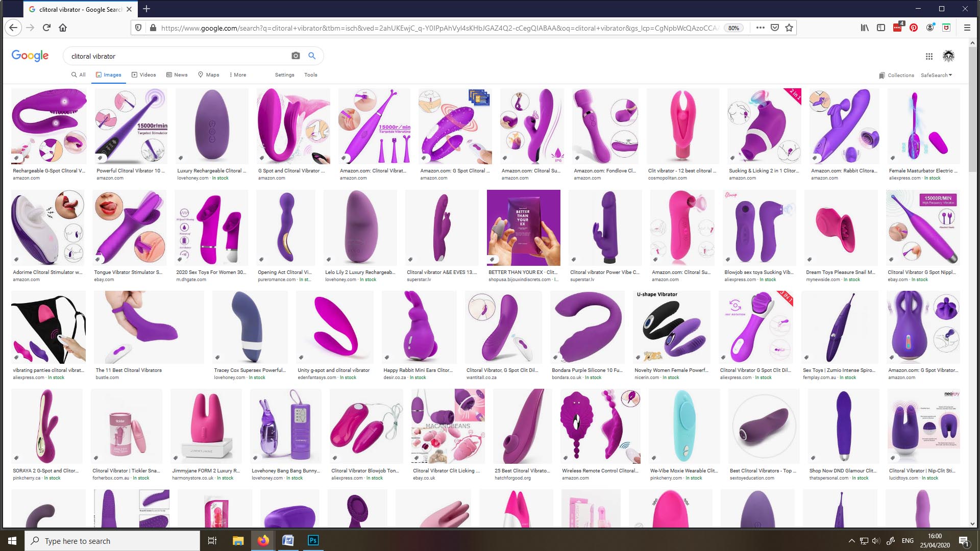The height and width of the screenshot is (551, 980).
Task: Open Collections of saved images
Action: pyautogui.click(x=896, y=75)
